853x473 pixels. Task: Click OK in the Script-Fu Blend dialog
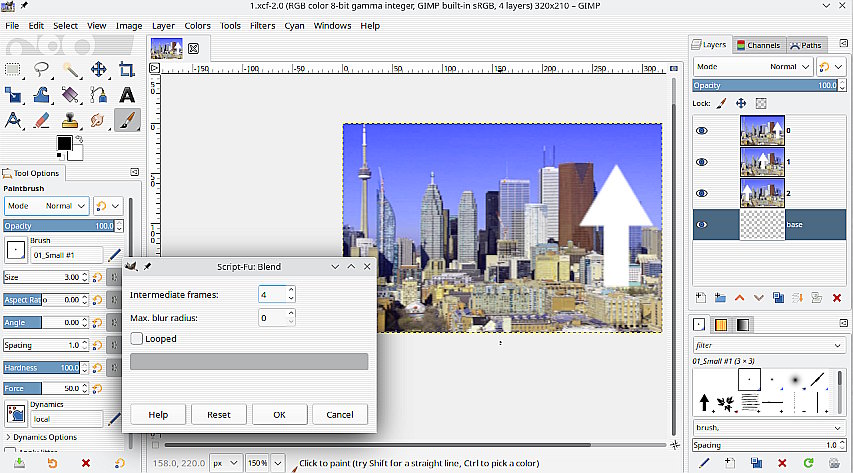[279, 414]
